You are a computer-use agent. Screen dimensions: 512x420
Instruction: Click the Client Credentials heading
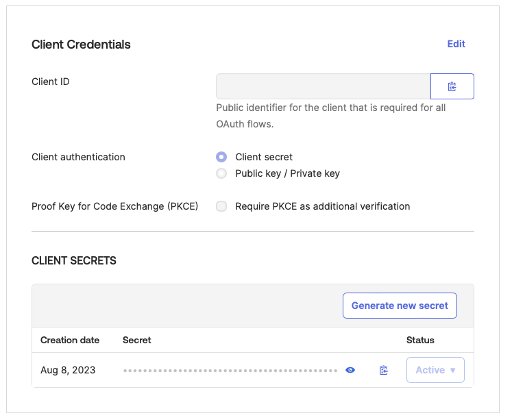coord(81,45)
